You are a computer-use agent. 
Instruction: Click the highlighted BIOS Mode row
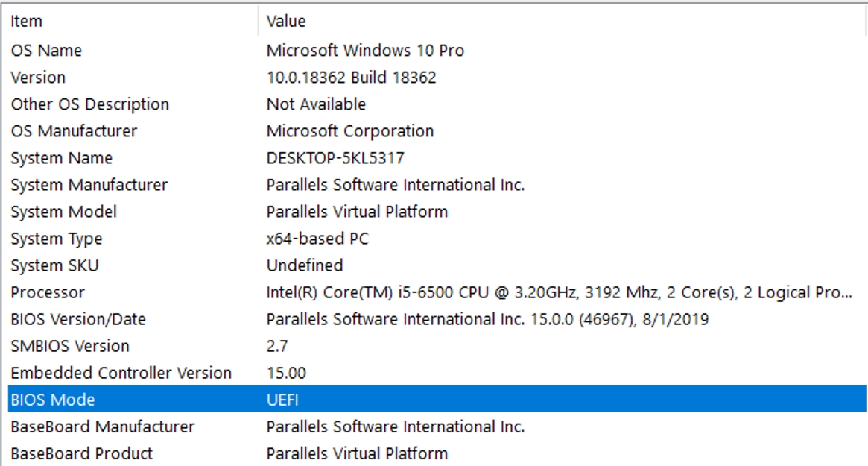pyautogui.click(x=54, y=400)
